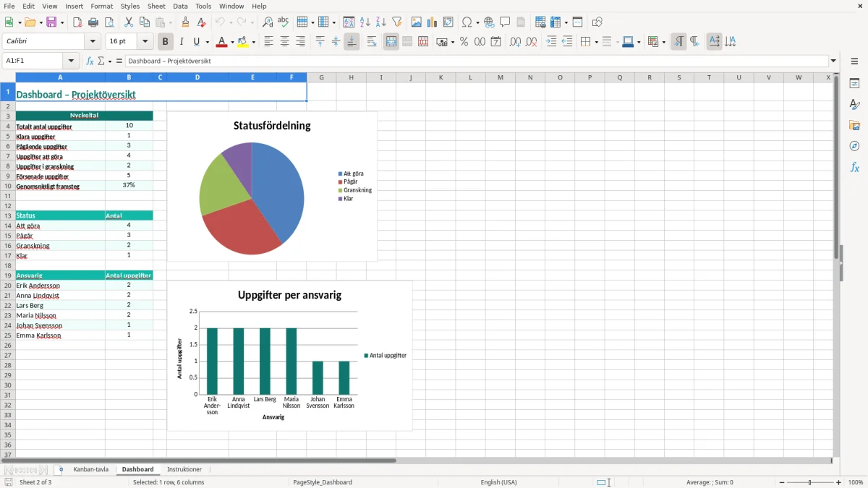Image resolution: width=868 pixels, height=488 pixels.
Task: Click the horizontal scrollbar
Action: (x=200, y=461)
